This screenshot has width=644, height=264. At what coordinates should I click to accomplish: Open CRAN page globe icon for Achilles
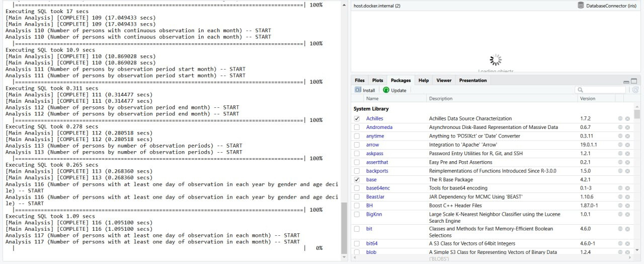point(620,118)
